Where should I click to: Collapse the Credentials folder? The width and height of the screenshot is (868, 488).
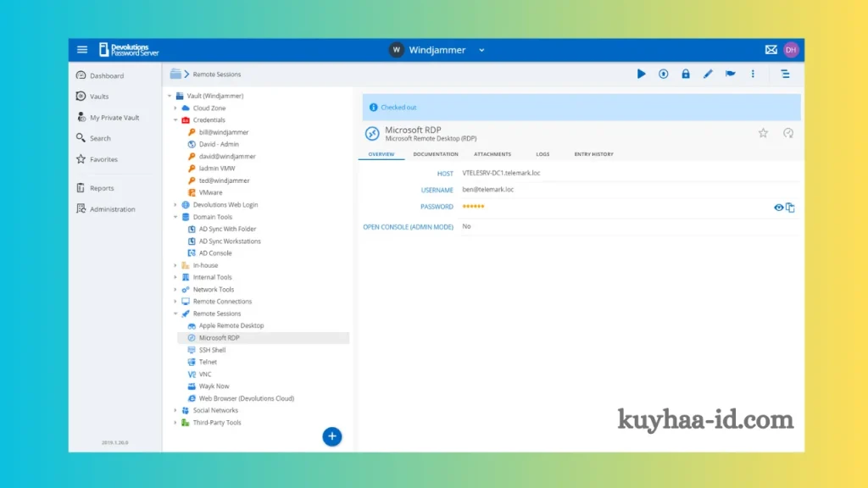coord(175,120)
